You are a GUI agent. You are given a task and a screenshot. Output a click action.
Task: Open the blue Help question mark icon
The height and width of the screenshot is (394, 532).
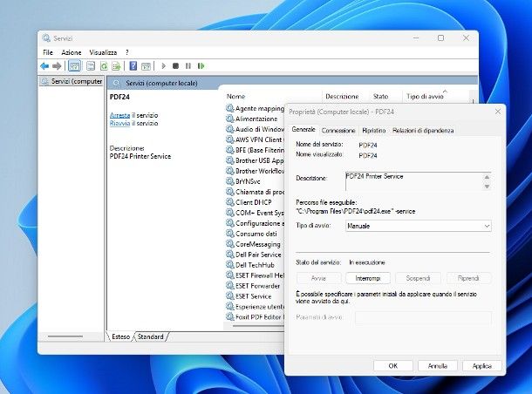point(133,65)
